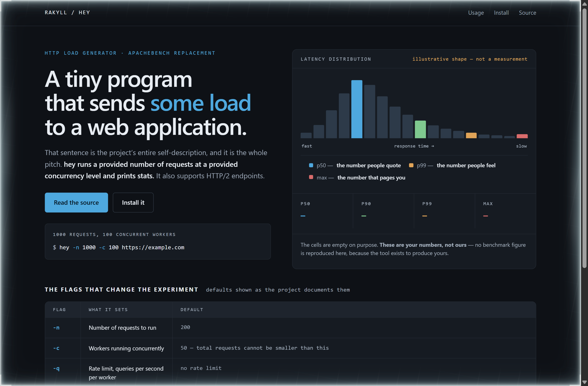This screenshot has height=386, width=588.
Task: Click the orange p99 histogram bar
Action: (x=471, y=135)
